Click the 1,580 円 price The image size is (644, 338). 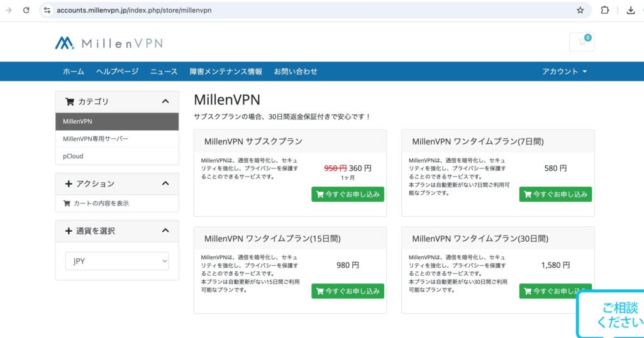(555, 265)
